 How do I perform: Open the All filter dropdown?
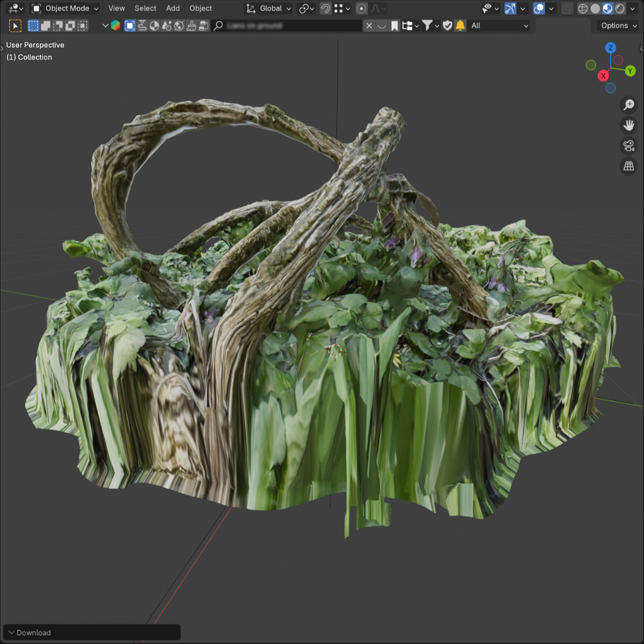click(499, 25)
